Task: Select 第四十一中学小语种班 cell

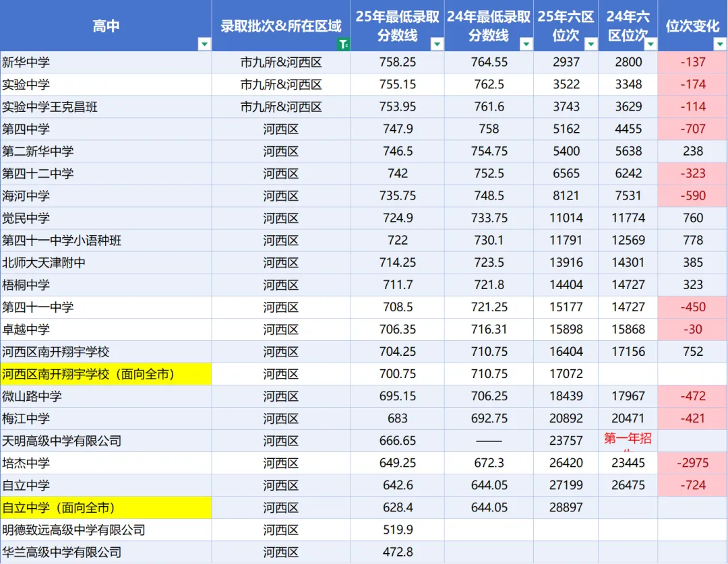Action: tap(106, 241)
